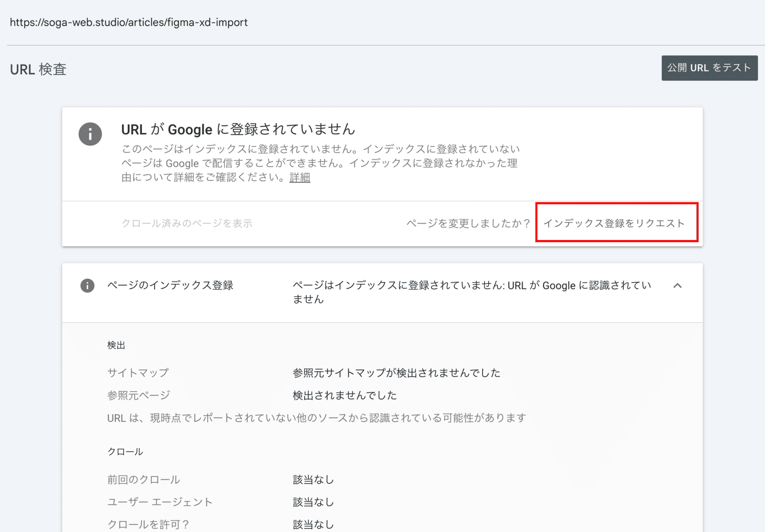Viewport: 765px width, 532px height.
Task: Click the 参照元ページ row
Action: (138, 395)
